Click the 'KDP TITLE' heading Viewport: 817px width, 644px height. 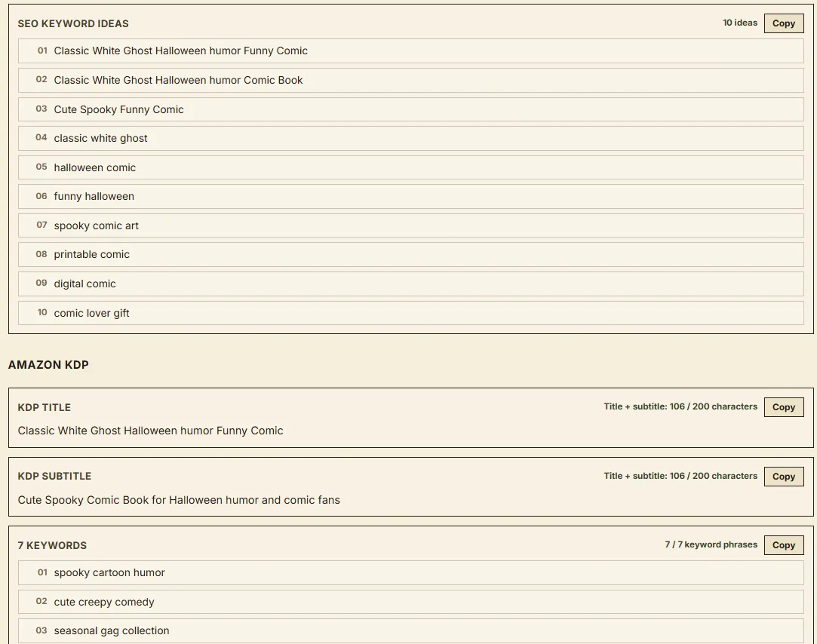click(x=45, y=407)
